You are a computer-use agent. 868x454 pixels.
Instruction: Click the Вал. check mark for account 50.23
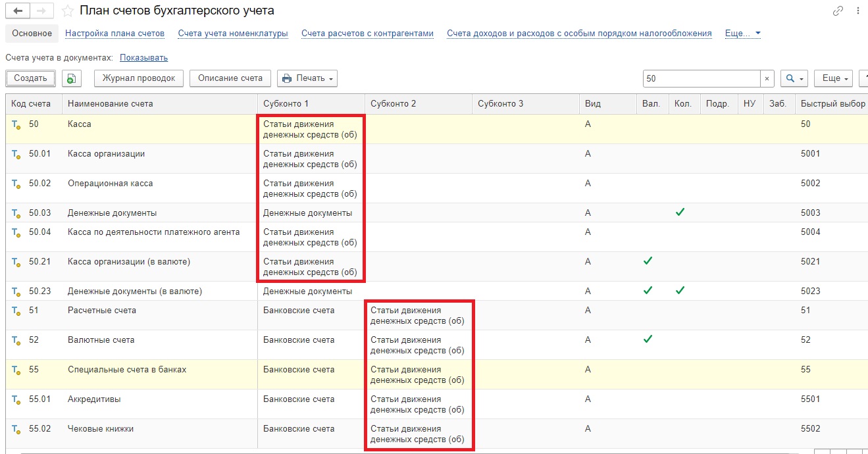[x=648, y=290]
